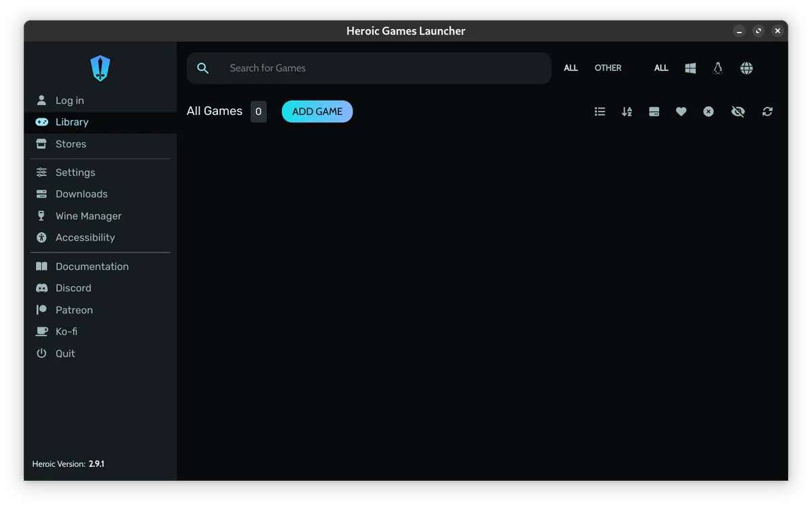Click the accessibility person icon
Screen dimensions: 812x508
click(42, 237)
